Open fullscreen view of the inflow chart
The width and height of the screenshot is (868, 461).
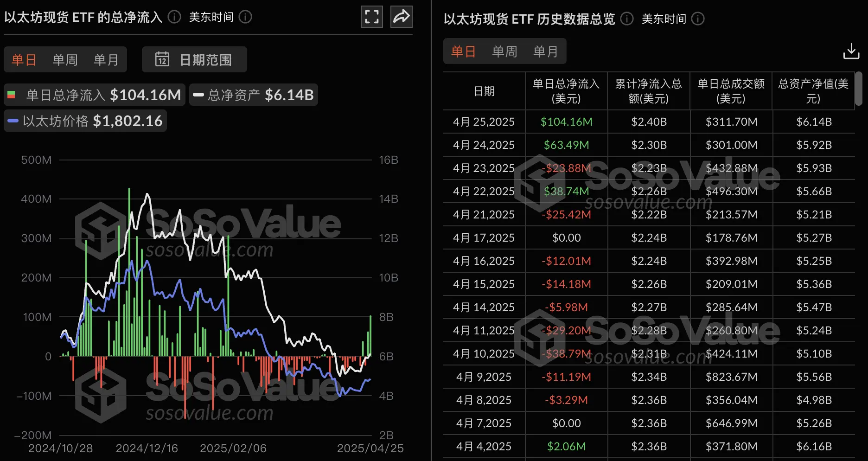371,16
